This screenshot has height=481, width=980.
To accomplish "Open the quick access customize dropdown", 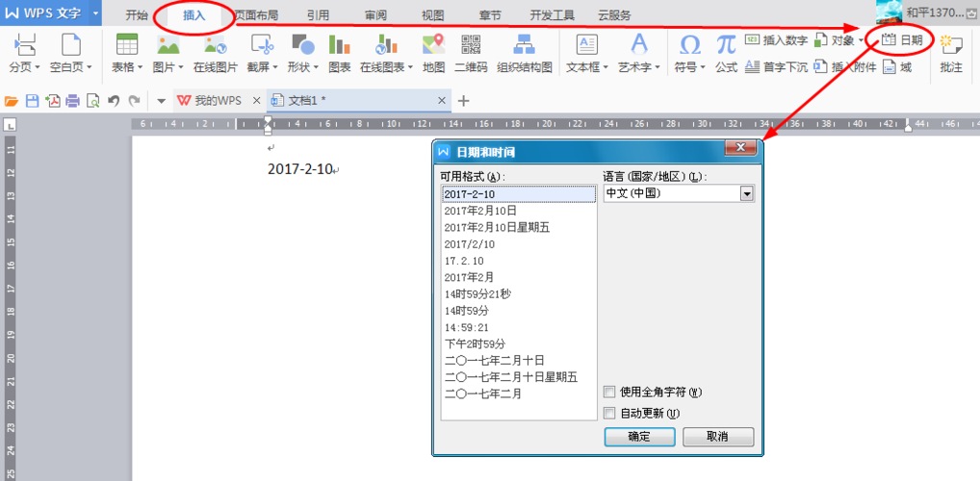I will click(162, 101).
